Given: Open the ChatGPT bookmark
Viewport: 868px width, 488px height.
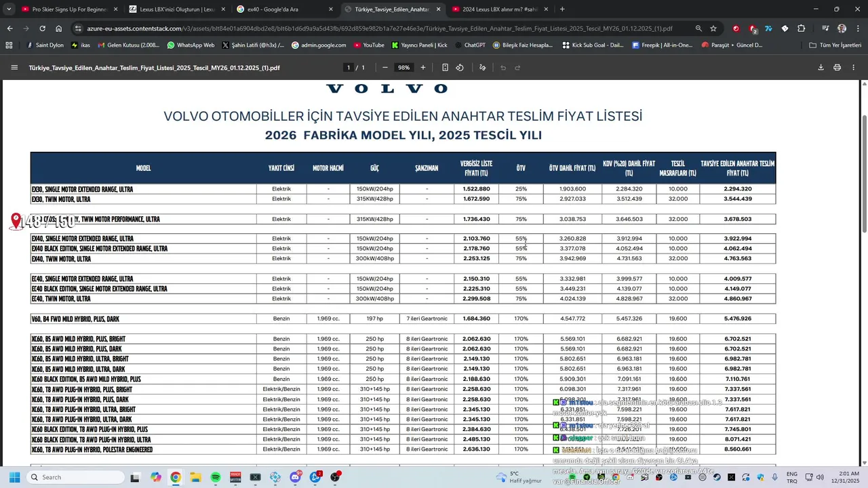Looking at the screenshot, I should (x=469, y=45).
